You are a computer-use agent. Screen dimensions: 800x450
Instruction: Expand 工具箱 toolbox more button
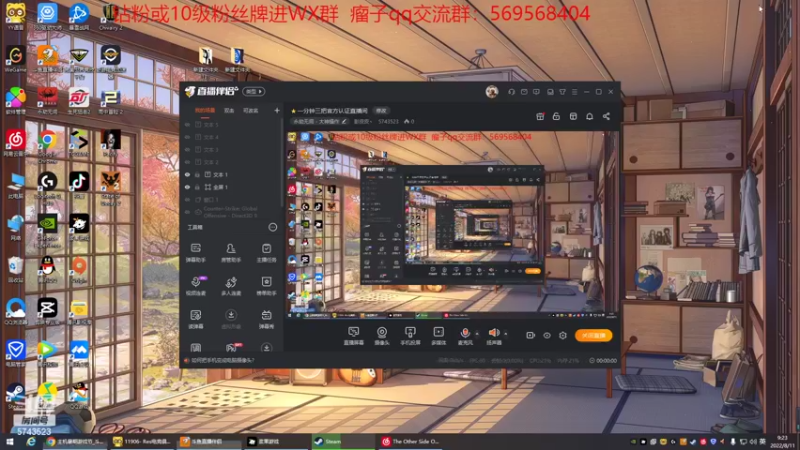(272, 227)
